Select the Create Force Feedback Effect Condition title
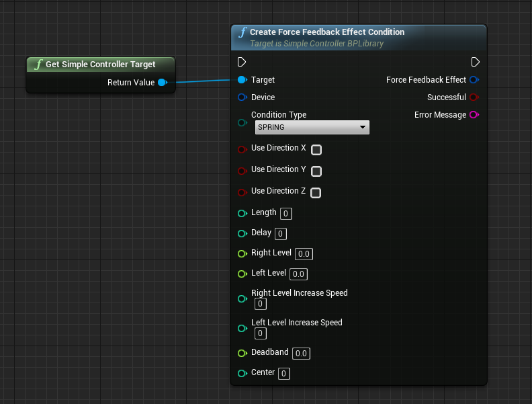Screen dimensions: 532x404 [x=326, y=32]
